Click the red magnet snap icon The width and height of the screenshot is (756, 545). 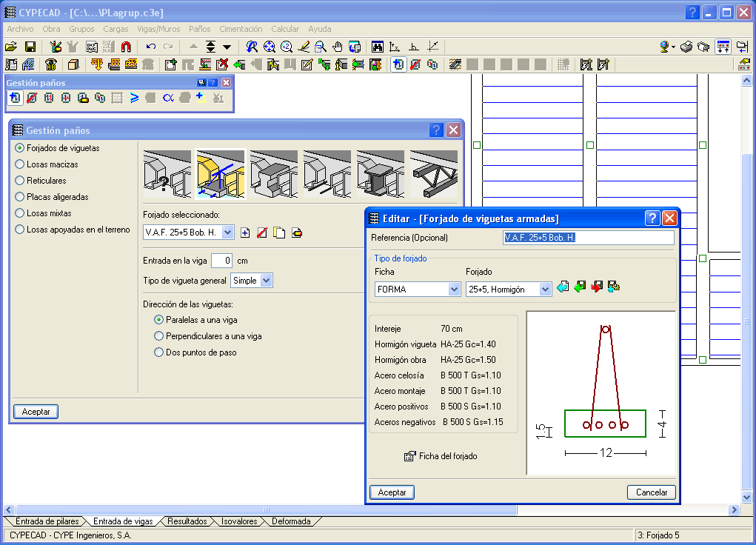[x=126, y=47]
